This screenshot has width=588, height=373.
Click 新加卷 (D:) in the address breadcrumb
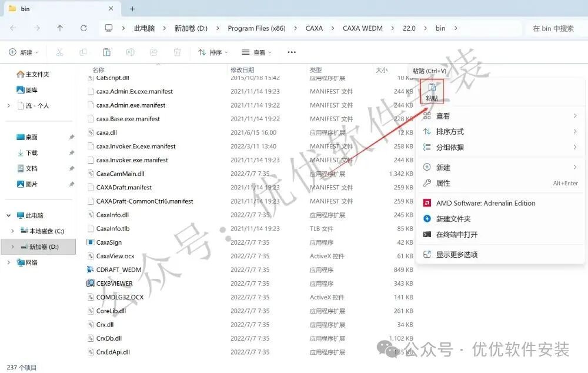[191, 28]
